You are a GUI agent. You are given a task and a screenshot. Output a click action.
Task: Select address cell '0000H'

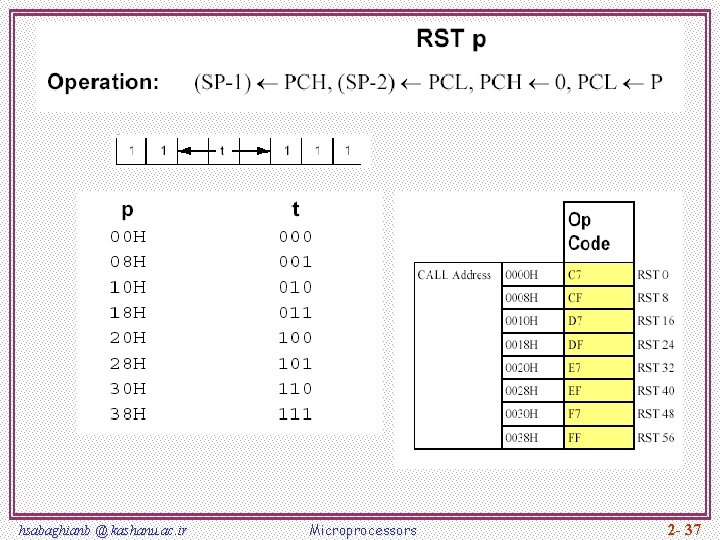[533, 275]
